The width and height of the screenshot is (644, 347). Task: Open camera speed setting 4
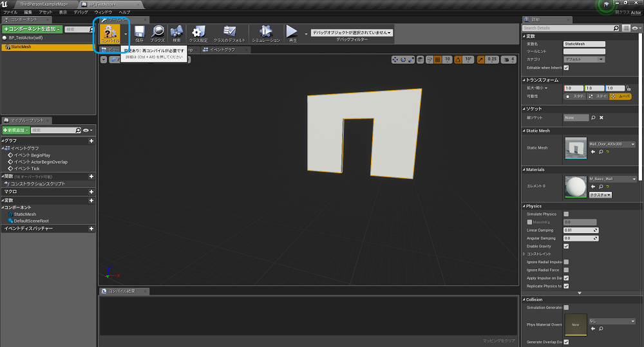pyautogui.click(x=509, y=59)
